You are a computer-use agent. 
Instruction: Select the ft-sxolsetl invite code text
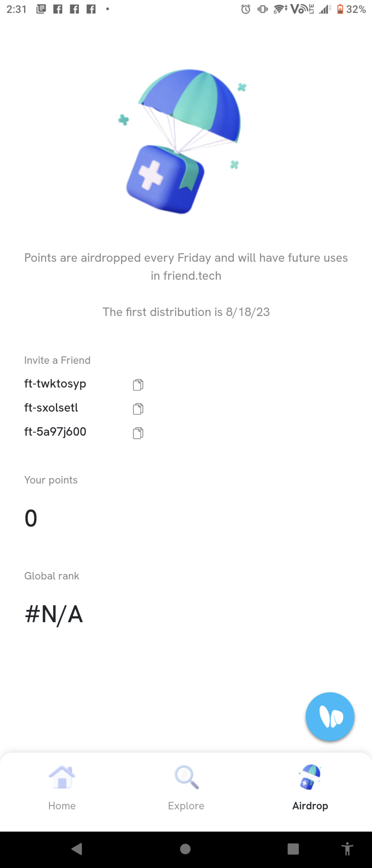tap(51, 408)
